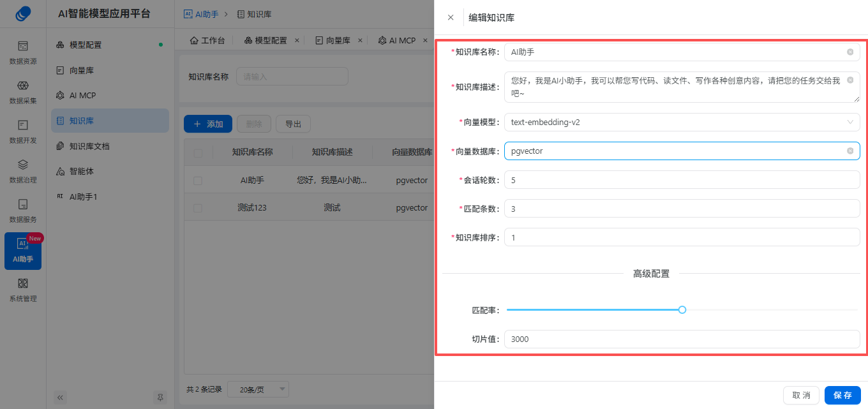Viewport: 868px width, 409px height.
Task: Edit the 切片值 field
Action: [x=682, y=339]
